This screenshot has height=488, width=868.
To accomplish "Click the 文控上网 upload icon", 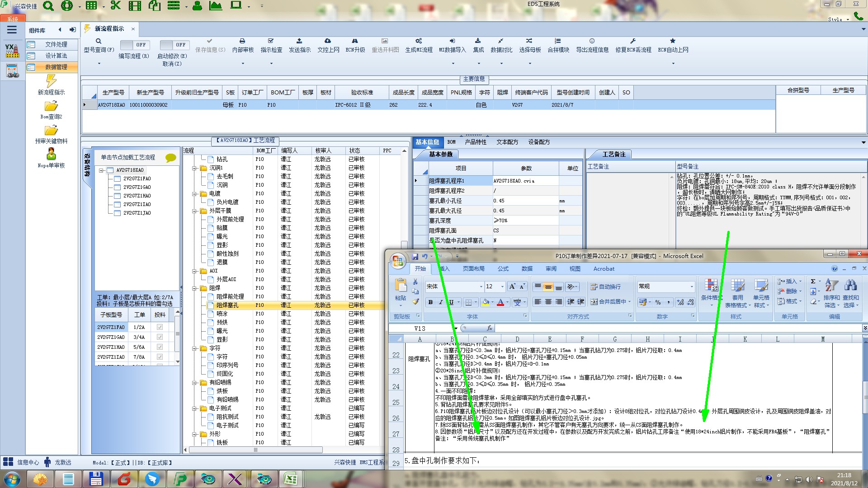I will click(x=328, y=41).
